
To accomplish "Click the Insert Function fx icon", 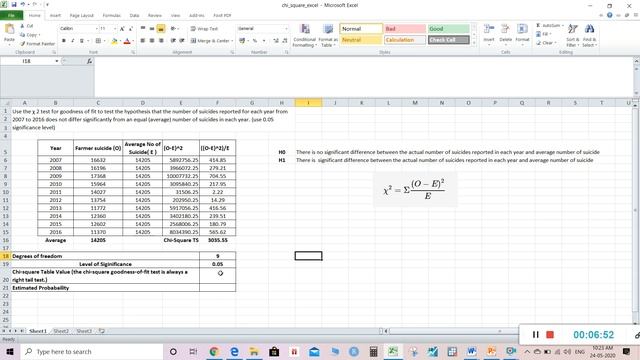I will (x=89, y=61).
